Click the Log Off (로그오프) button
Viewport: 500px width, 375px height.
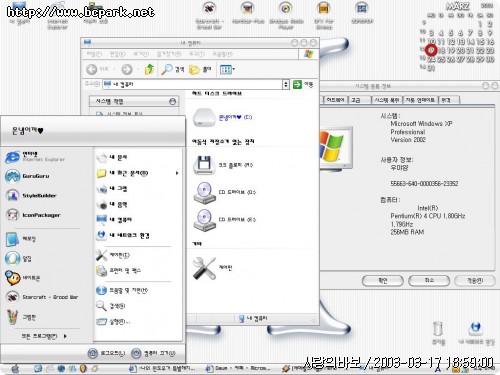107,353
